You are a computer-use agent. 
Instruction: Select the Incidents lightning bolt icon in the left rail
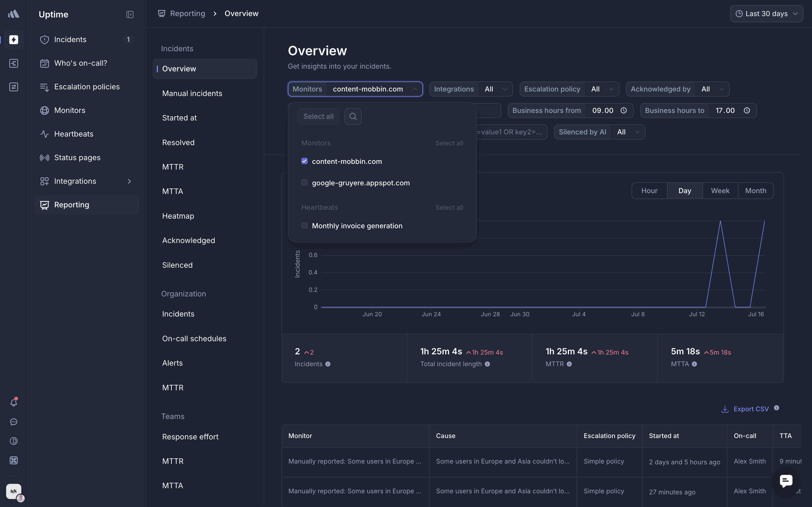[13, 40]
